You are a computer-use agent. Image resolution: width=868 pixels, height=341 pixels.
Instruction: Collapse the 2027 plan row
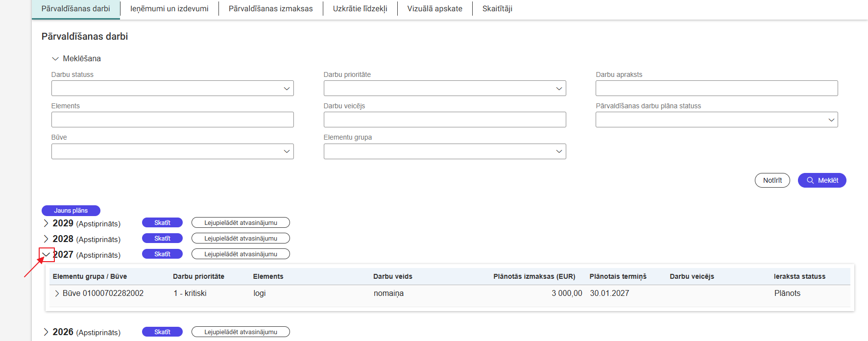pos(47,255)
